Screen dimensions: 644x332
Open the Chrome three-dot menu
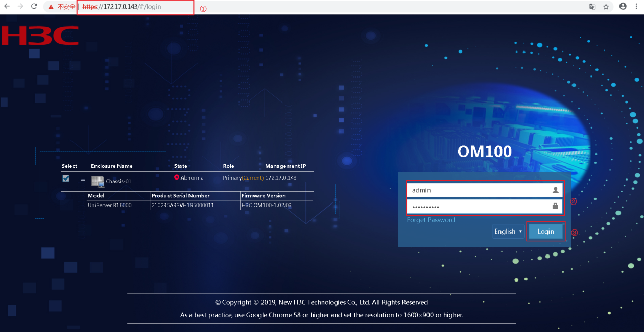[636, 7]
